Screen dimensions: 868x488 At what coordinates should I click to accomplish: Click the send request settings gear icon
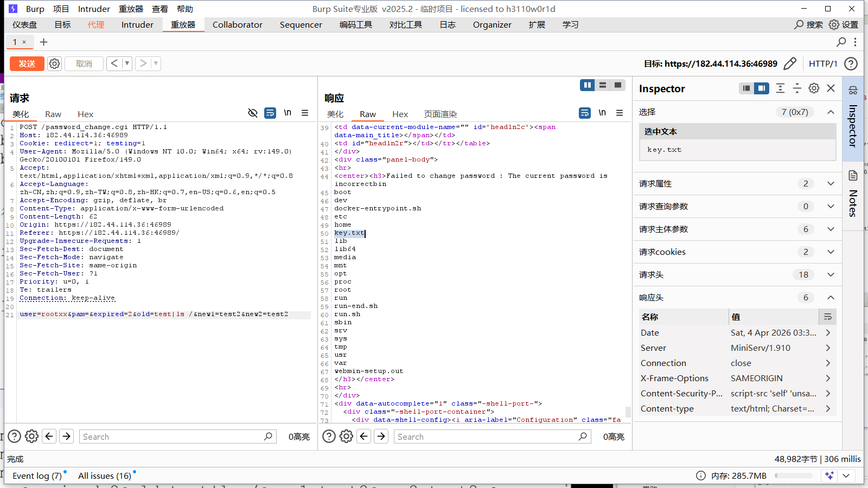tap(54, 63)
